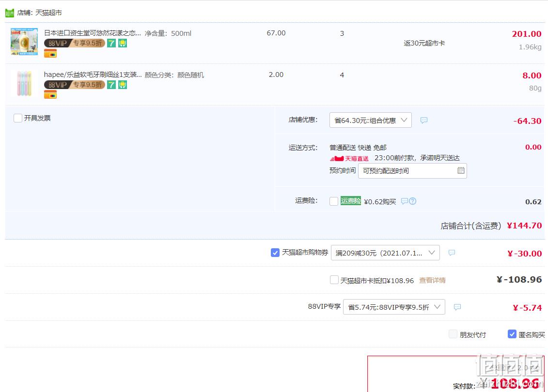Check the 天猫超市卡抵扣 checkbox
This screenshot has height=392, width=548.
pyautogui.click(x=334, y=280)
